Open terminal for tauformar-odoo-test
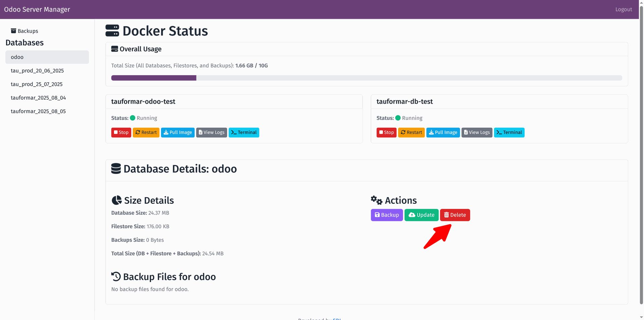Image resolution: width=644 pixels, height=320 pixels. 244,132
